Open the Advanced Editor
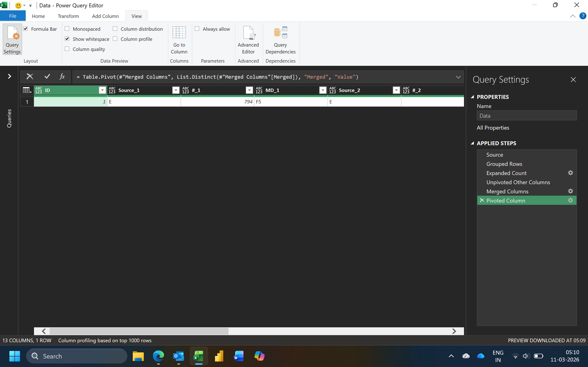The width and height of the screenshot is (588, 367). (248, 39)
